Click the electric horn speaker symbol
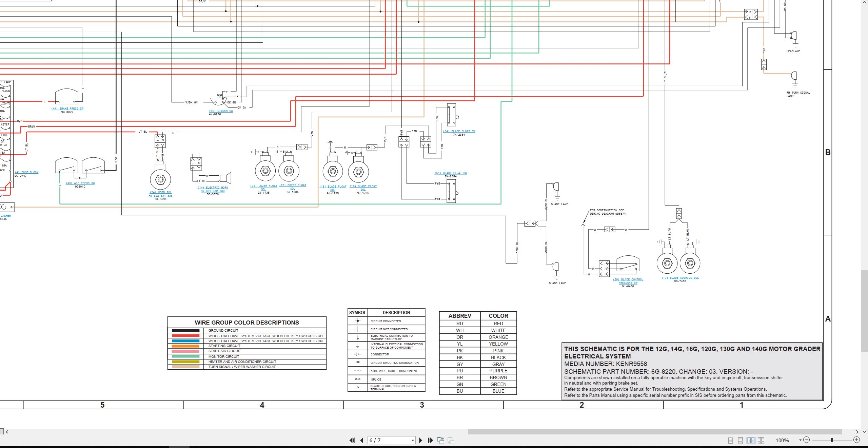Viewport: 868px width, 448px height. (x=225, y=178)
